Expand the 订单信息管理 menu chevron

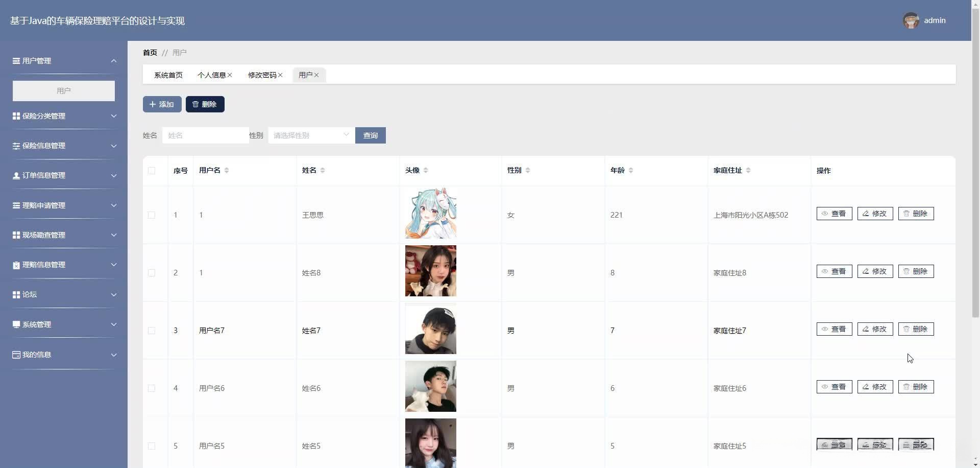(114, 175)
